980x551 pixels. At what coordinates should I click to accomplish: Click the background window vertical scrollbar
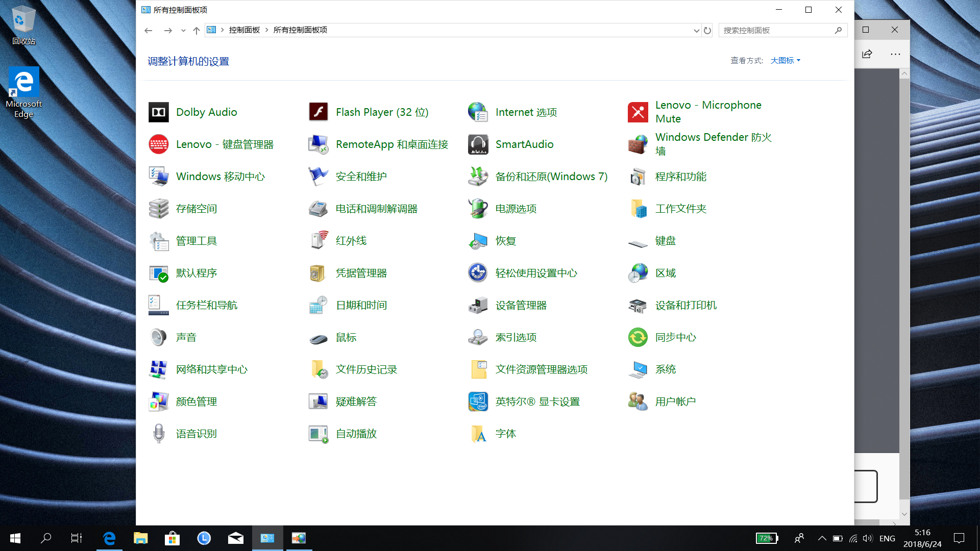904,288
